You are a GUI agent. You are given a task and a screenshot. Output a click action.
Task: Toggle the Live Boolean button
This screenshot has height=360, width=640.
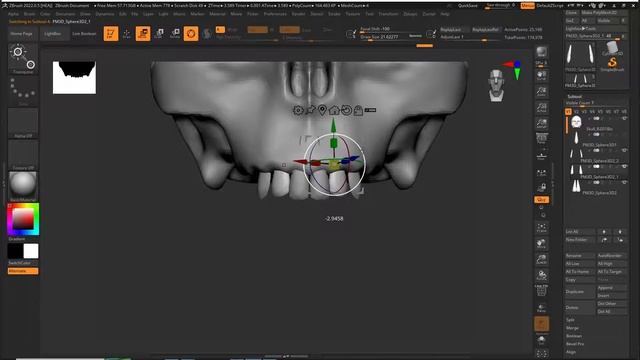click(84, 34)
